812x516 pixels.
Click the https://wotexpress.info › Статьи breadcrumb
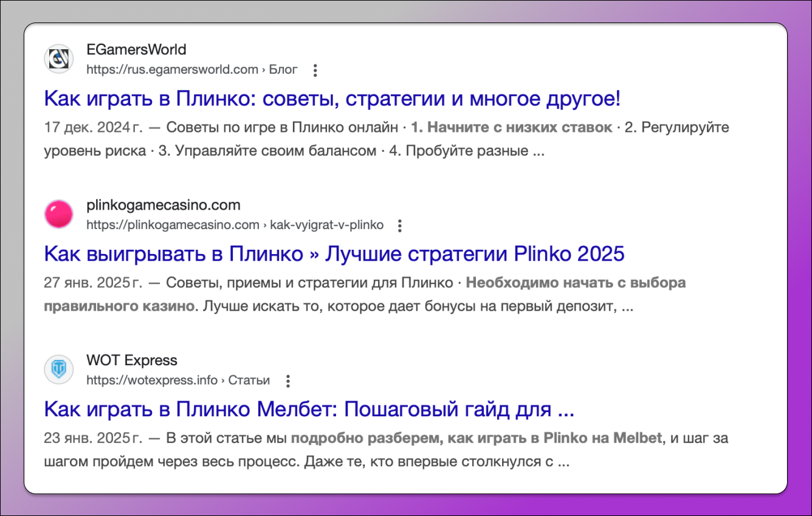(177, 380)
